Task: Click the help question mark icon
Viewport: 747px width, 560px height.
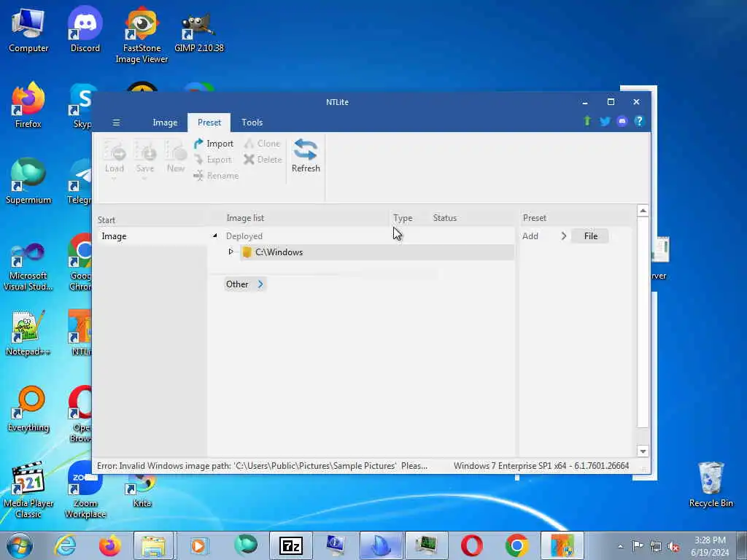Action: (639, 122)
